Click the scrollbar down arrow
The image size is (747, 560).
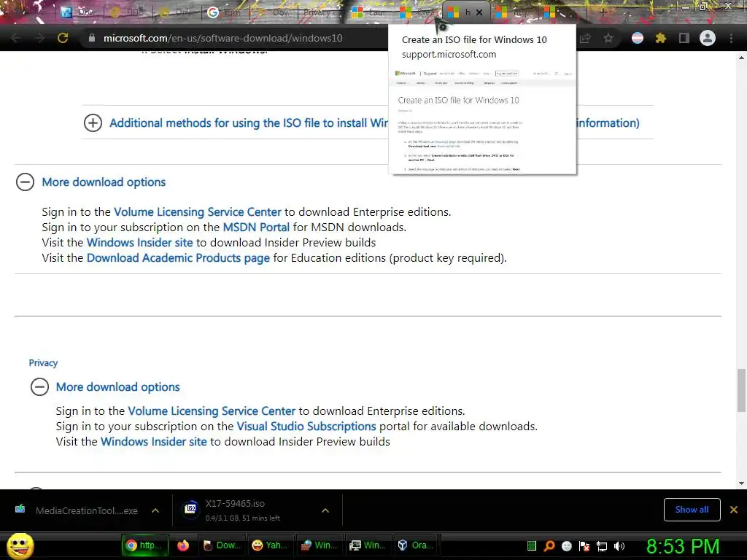coord(741,483)
